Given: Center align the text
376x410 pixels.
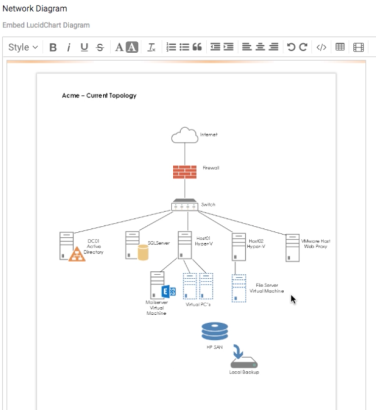Looking at the screenshot, I should point(260,47).
